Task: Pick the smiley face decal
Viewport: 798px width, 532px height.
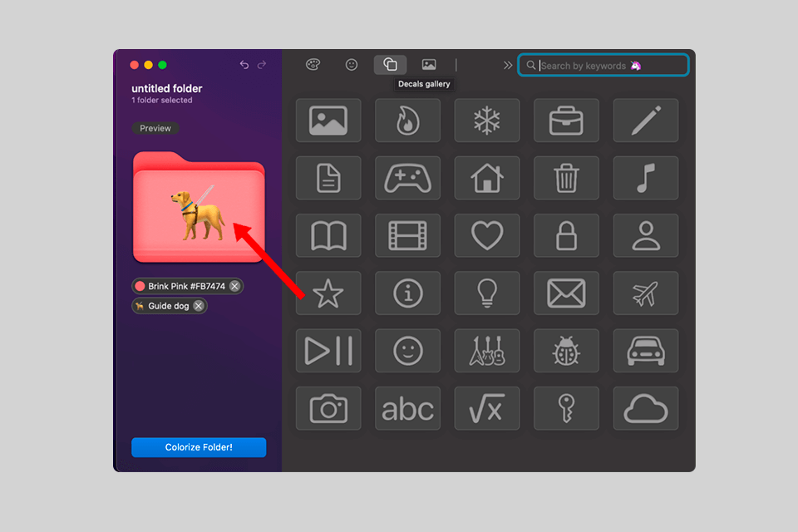Action: [x=407, y=350]
